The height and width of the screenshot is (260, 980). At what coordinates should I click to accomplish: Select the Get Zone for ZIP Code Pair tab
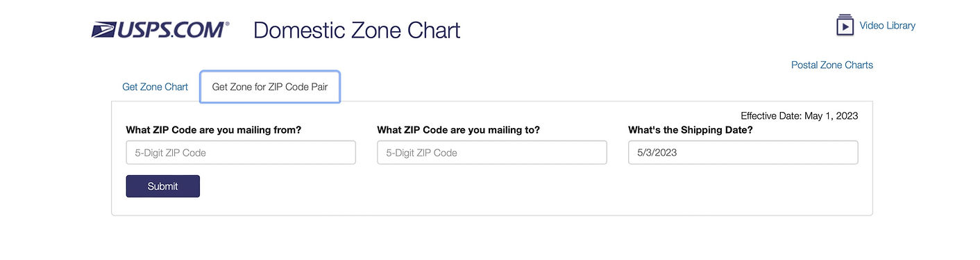click(270, 87)
